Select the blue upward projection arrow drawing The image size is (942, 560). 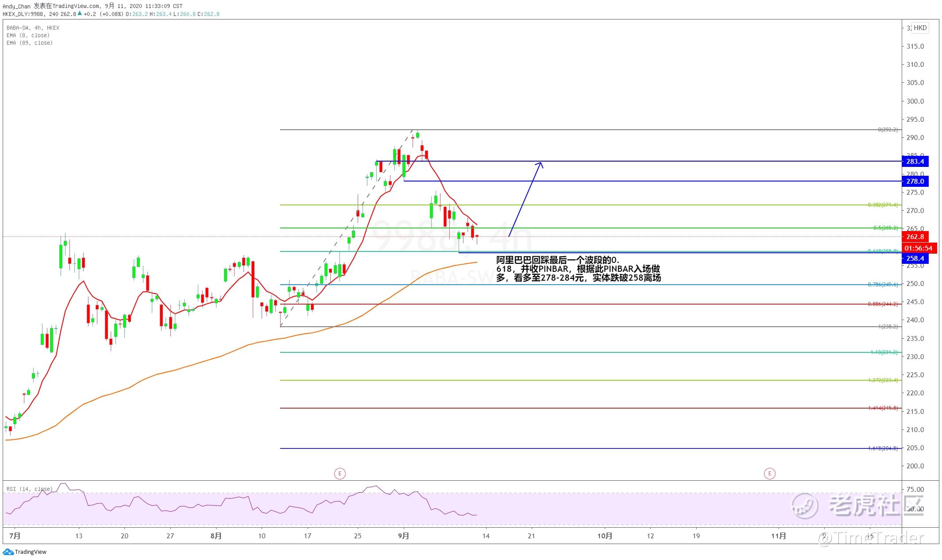click(526, 200)
